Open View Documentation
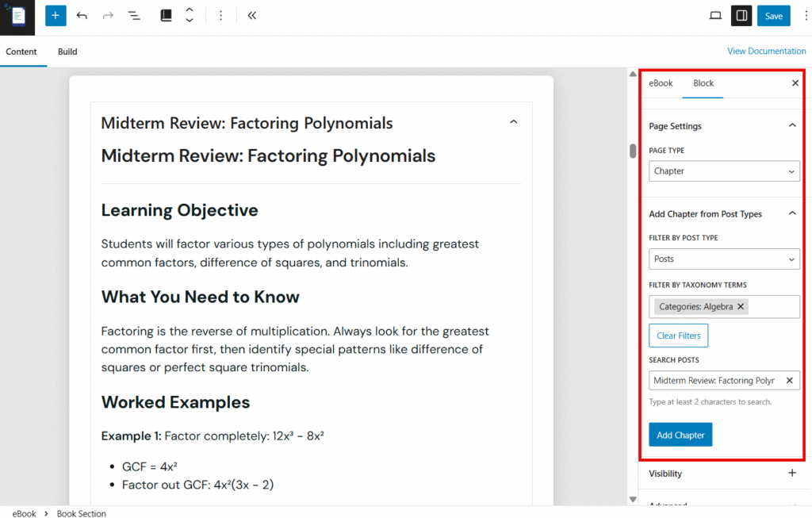Screen dimensions: 812x518 (x=766, y=51)
